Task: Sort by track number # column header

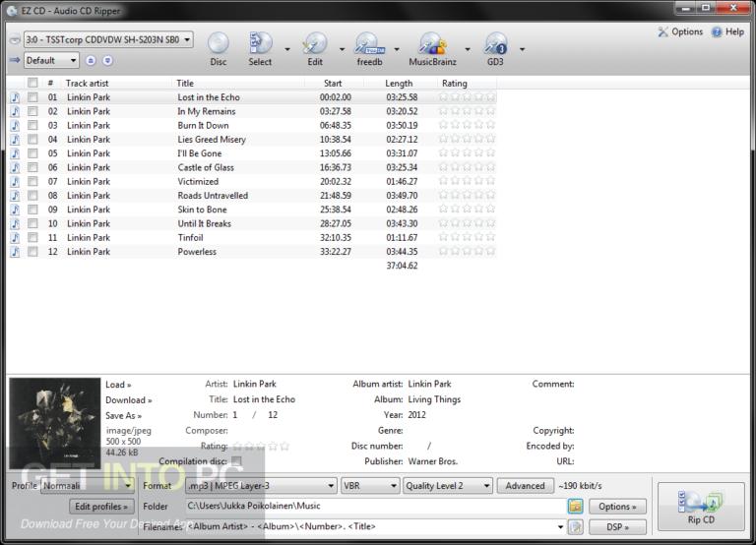Action: click(50, 83)
